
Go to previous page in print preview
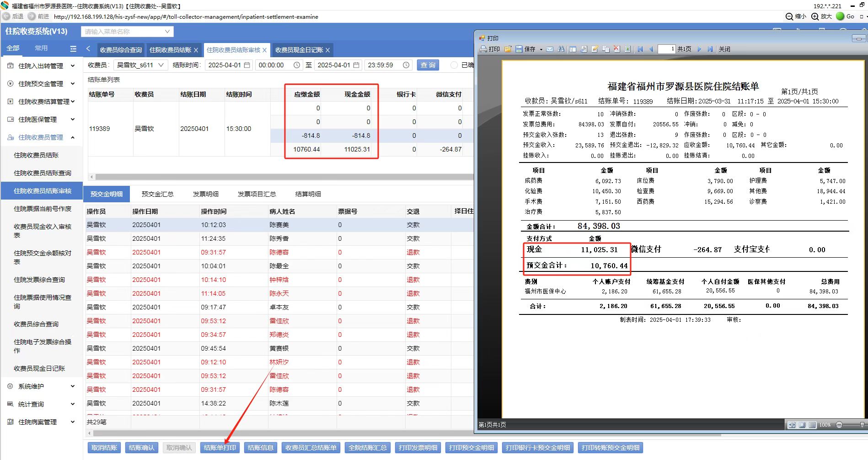click(x=651, y=49)
